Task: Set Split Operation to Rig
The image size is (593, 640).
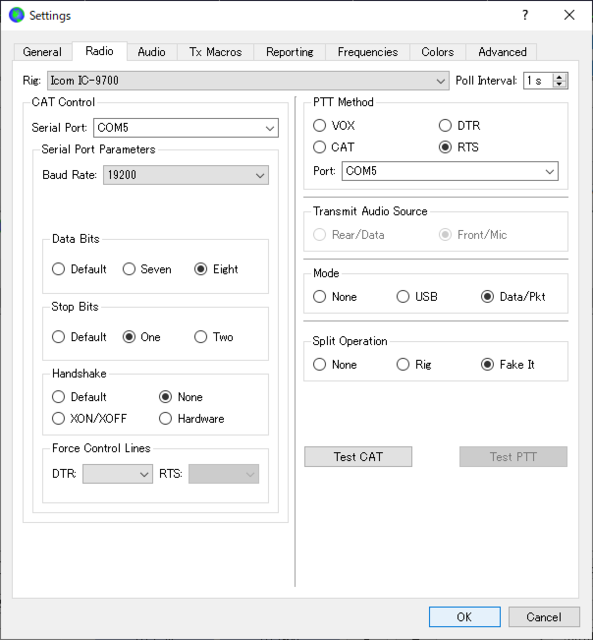Action: (414, 364)
